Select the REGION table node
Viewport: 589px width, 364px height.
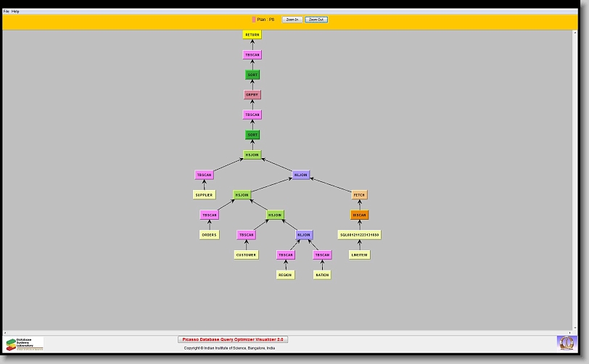tap(285, 275)
